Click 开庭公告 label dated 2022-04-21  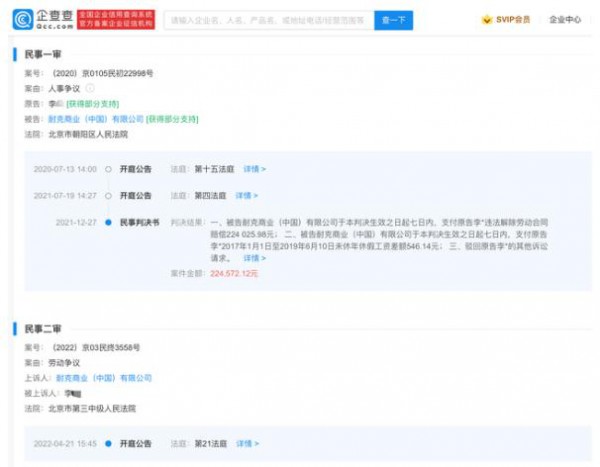135,444
